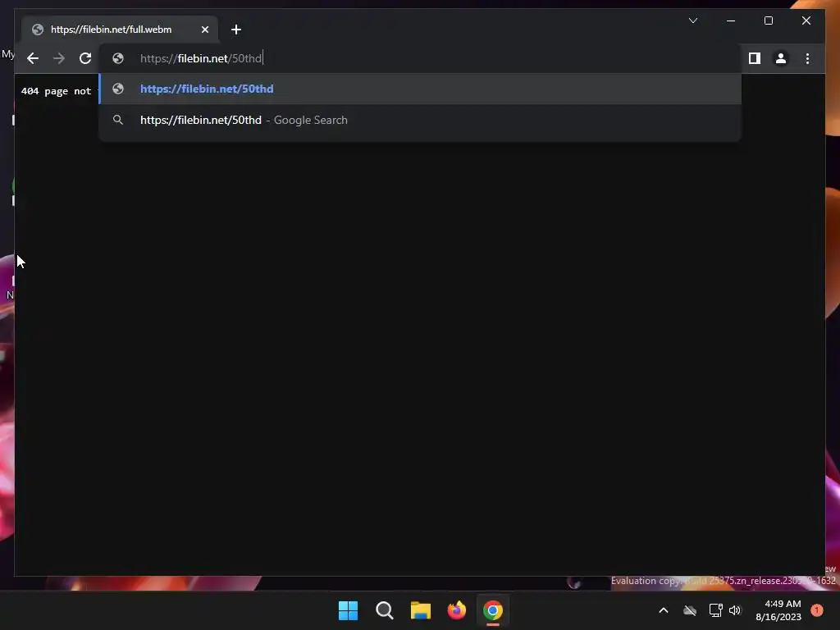Click the globe icon in URL suggestion
The image size is (840, 630).
pos(118,89)
